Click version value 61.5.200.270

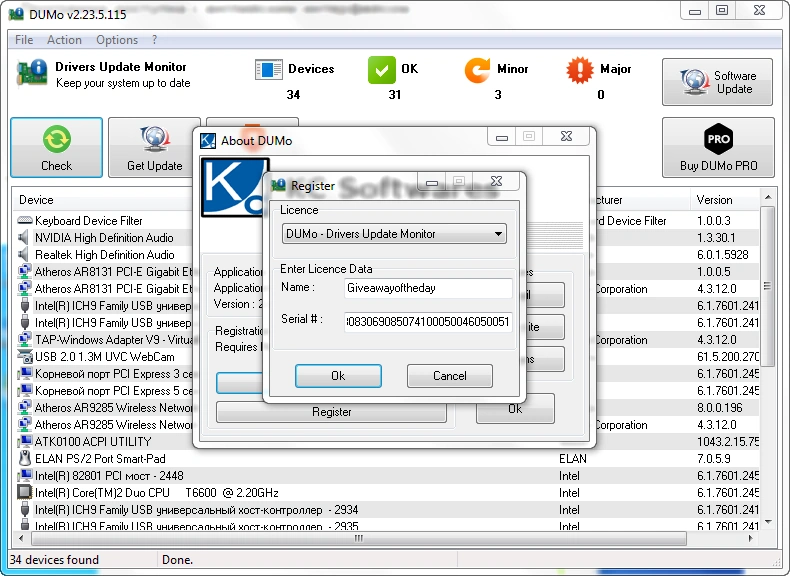point(728,356)
